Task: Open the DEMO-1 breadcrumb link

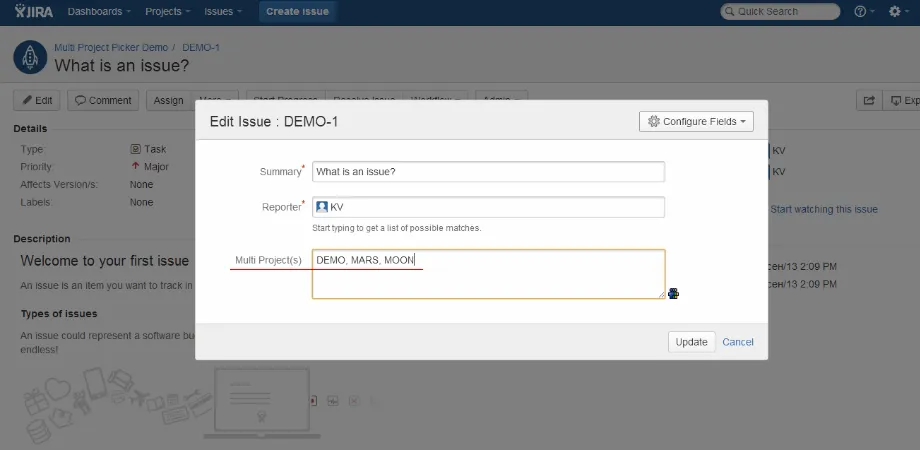Action: 201,48
